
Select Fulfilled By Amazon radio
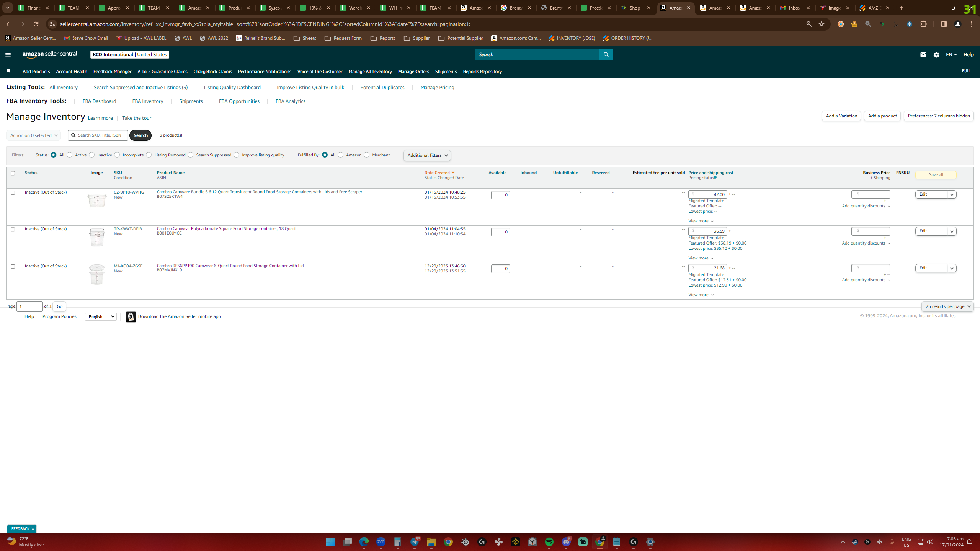pos(340,155)
